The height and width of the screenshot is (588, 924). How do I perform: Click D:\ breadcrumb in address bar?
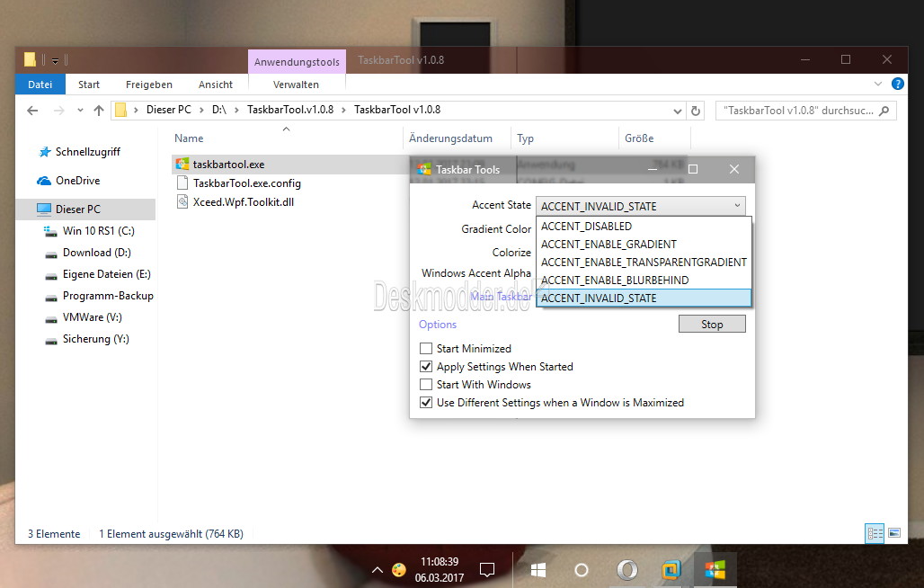(219, 110)
